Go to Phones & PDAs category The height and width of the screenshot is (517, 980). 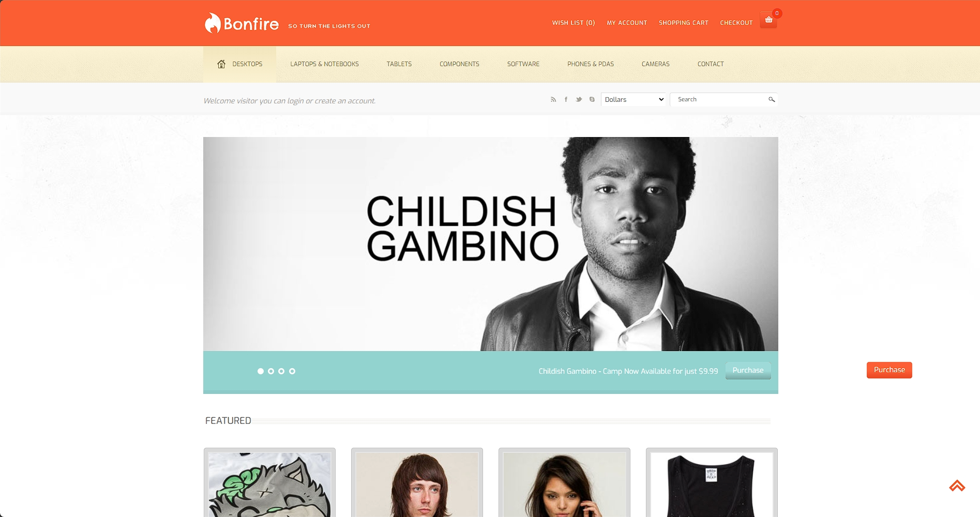[591, 64]
